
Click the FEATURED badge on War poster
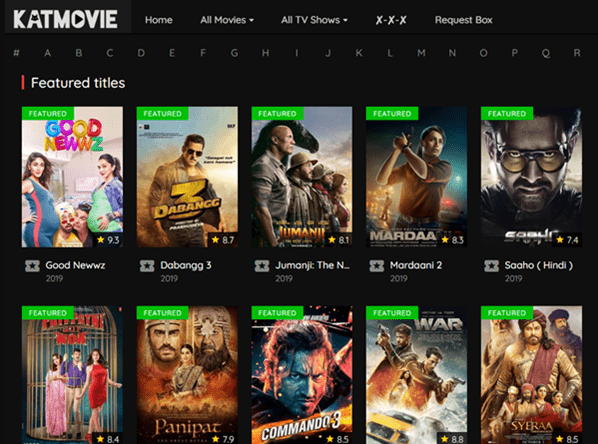click(392, 312)
